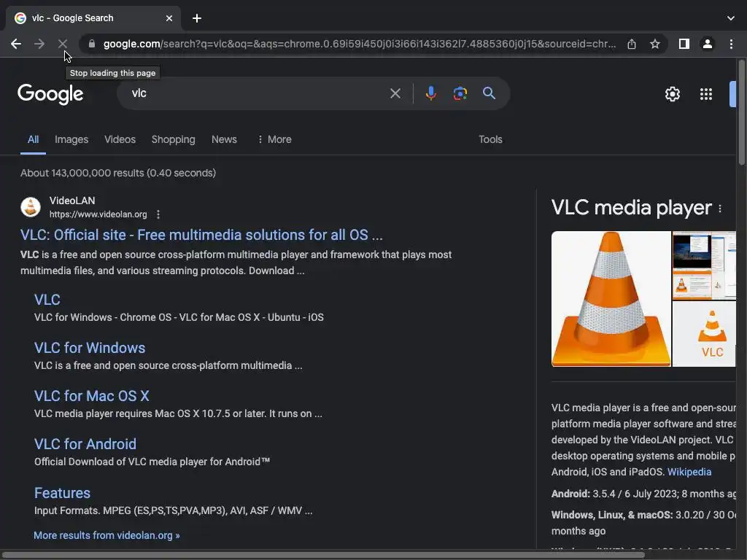
Task: Search by image with Google Lens
Action: [x=460, y=93]
